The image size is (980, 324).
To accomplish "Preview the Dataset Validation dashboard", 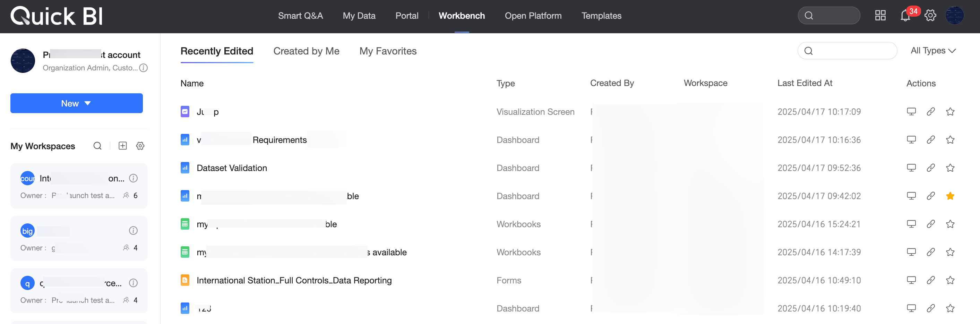I will pos(911,168).
